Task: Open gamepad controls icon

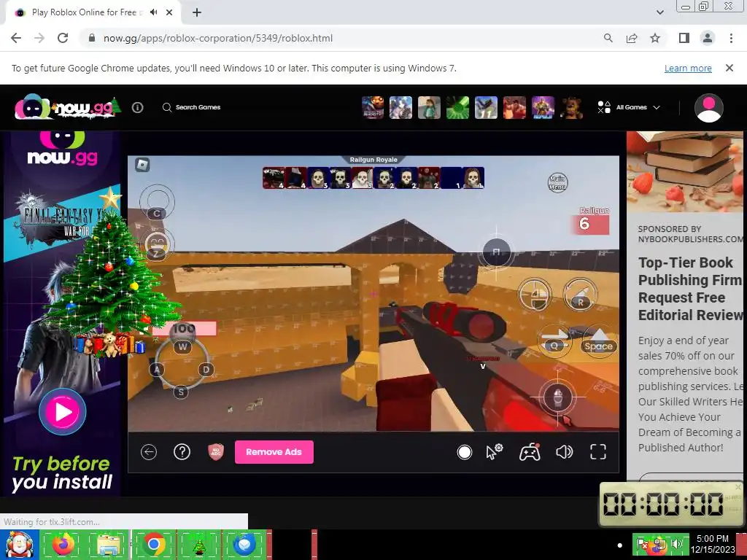Action: pyautogui.click(x=530, y=452)
